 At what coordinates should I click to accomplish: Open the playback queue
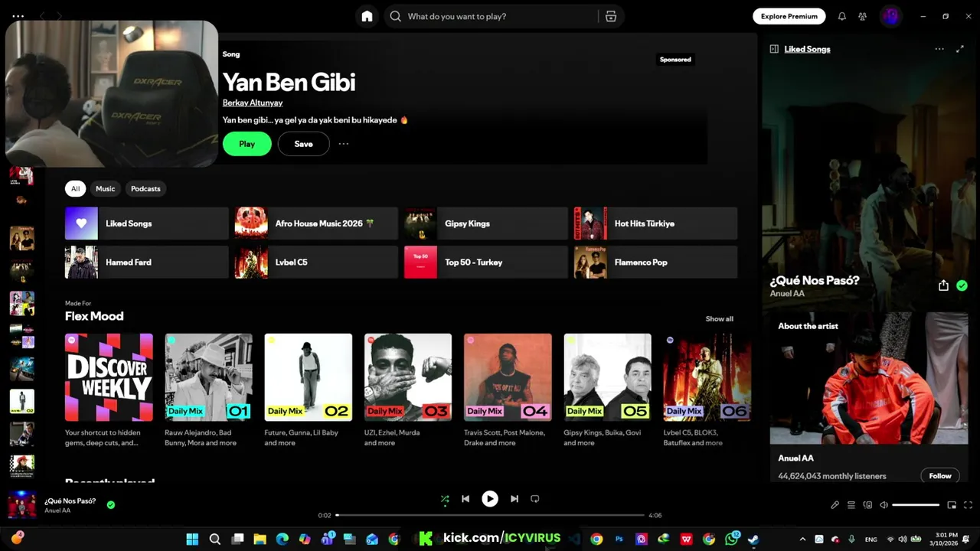(x=851, y=505)
